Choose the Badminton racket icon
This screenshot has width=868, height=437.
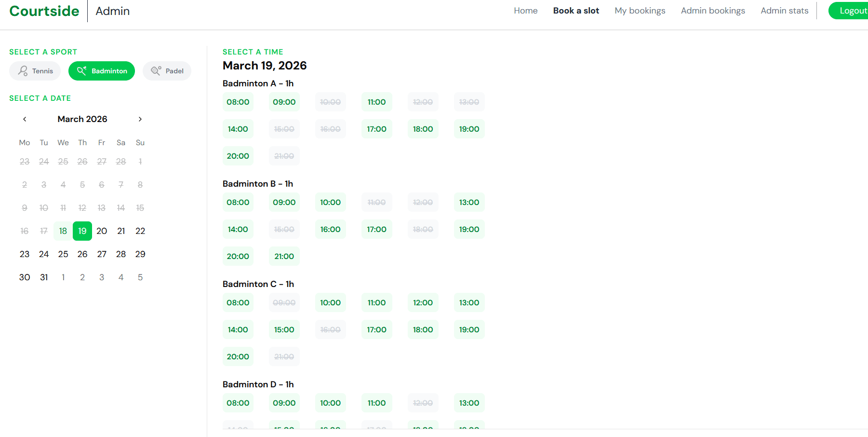tap(82, 71)
